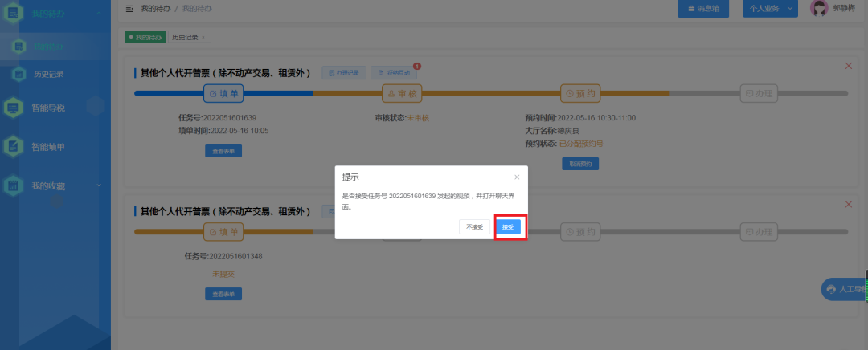Cancel the appointment with 取消预约
Image resolution: width=868 pixels, height=350 pixels.
pyautogui.click(x=580, y=164)
